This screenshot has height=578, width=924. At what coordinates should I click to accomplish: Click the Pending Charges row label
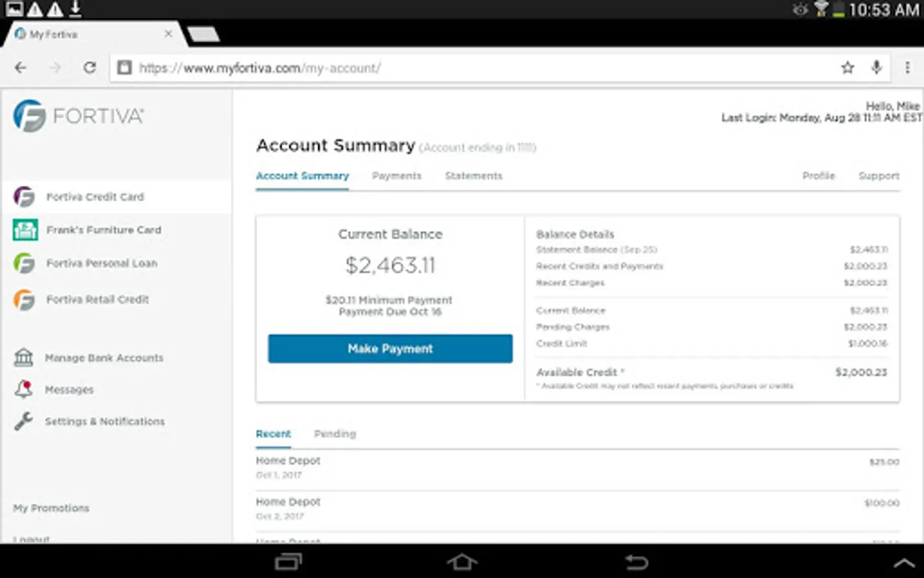(x=573, y=327)
